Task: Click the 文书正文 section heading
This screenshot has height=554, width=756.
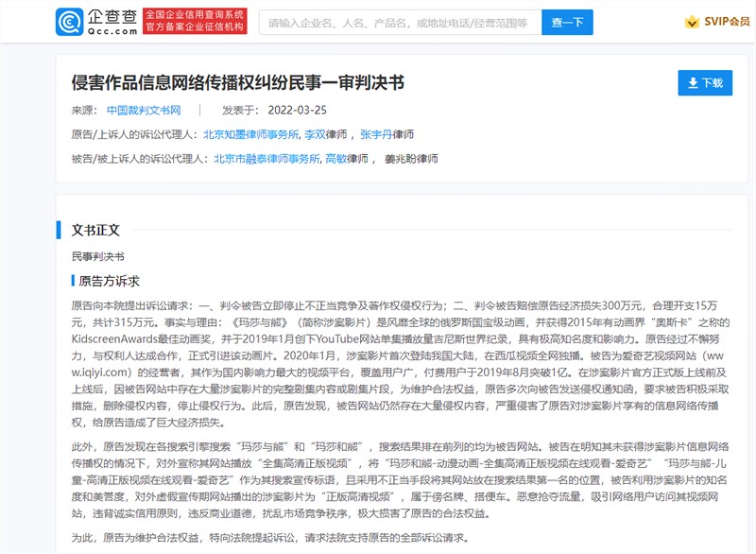Action: [x=95, y=230]
